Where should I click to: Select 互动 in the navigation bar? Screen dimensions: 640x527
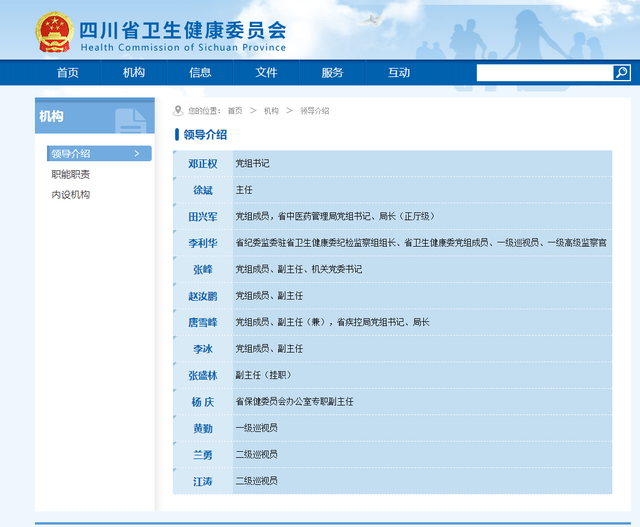(399, 73)
